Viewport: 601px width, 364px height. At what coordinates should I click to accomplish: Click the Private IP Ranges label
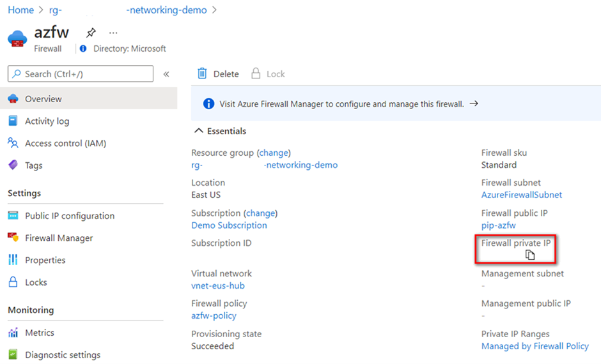[x=515, y=334]
